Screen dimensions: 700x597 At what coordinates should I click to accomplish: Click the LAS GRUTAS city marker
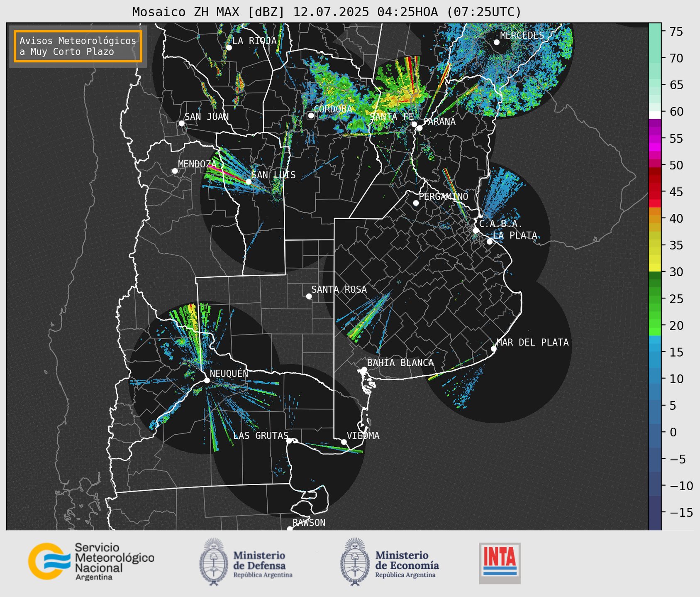click(289, 441)
